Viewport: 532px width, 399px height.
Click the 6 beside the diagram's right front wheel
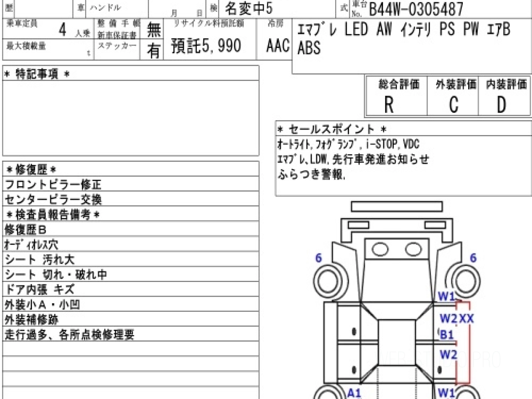[x=473, y=258]
